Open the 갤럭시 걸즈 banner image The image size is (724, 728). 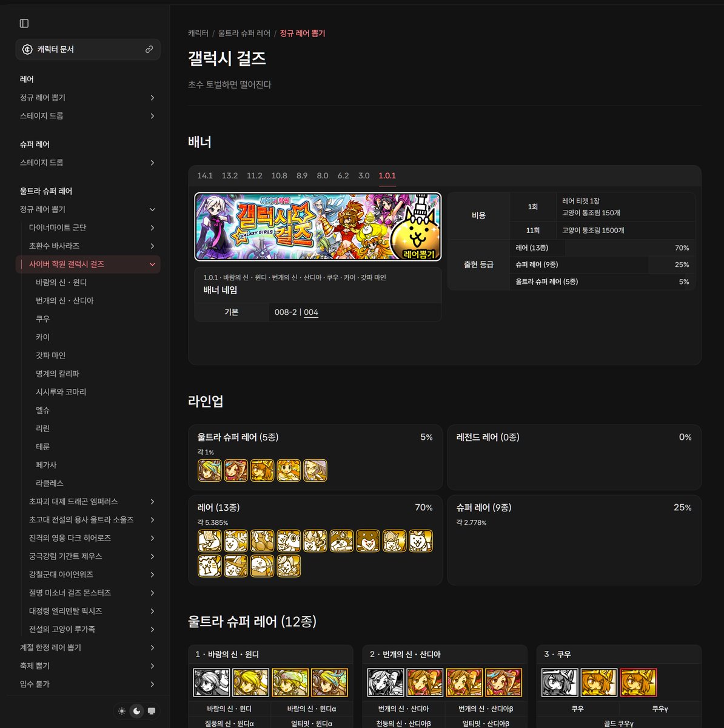pyautogui.click(x=318, y=226)
